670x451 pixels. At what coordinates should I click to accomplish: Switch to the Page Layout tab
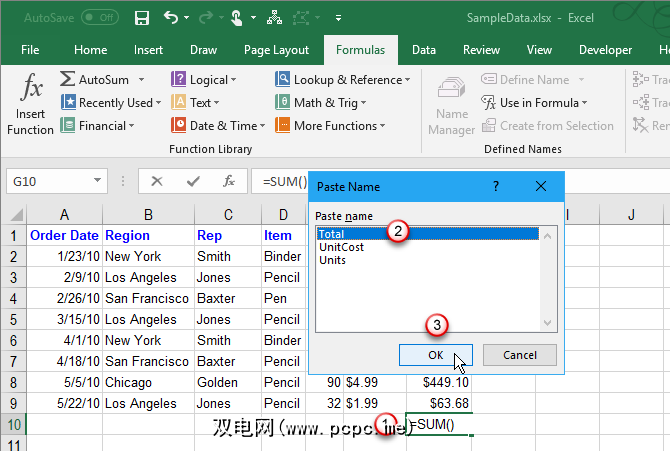pyautogui.click(x=277, y=50)
